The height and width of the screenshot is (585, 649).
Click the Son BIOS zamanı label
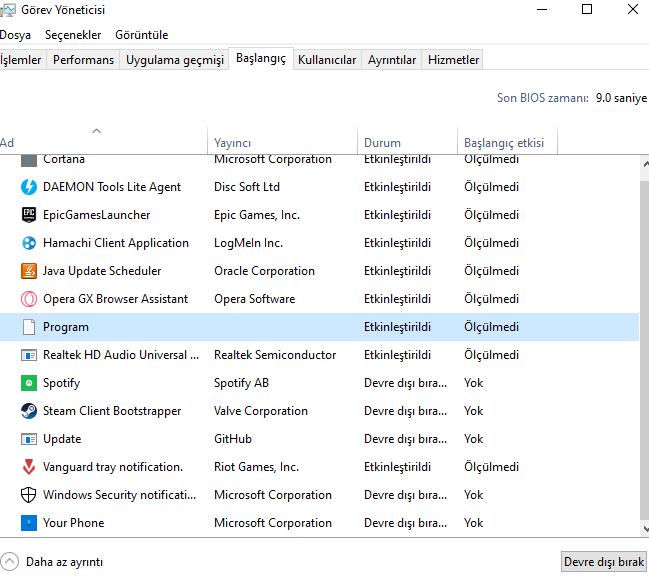[x=543, y=98]
